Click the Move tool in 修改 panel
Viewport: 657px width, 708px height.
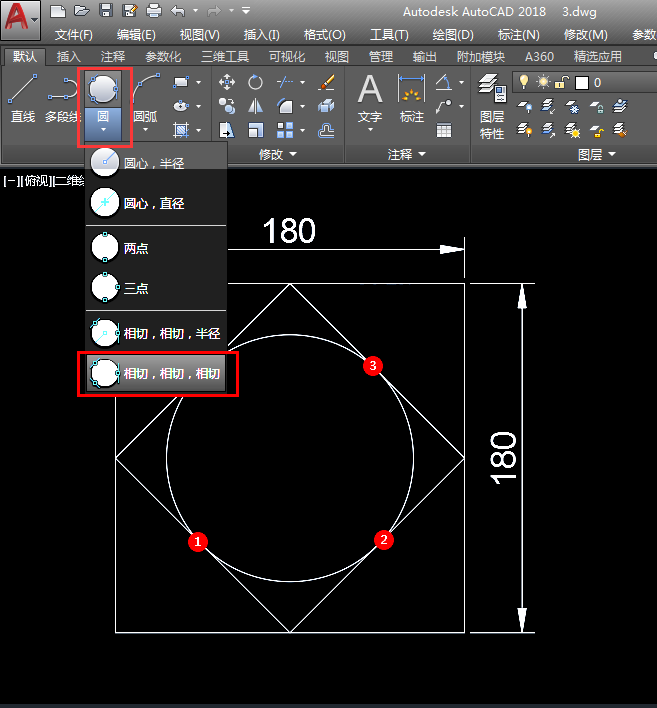pos(227,82)
